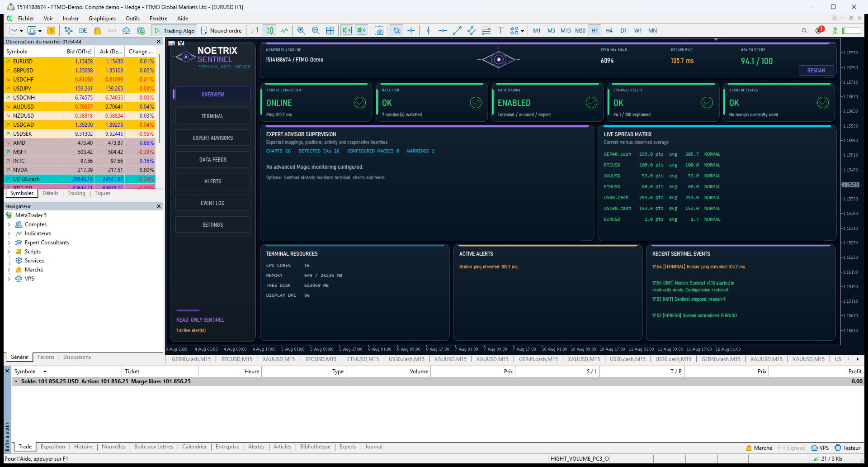Expand the Expert Consultants tree node
868x467 pixels.
9,243
